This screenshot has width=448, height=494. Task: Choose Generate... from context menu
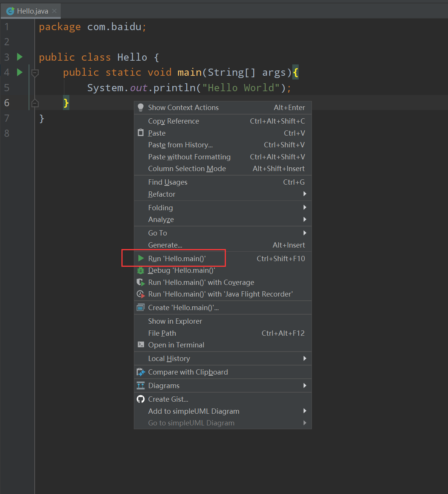(x=222, y=245)
